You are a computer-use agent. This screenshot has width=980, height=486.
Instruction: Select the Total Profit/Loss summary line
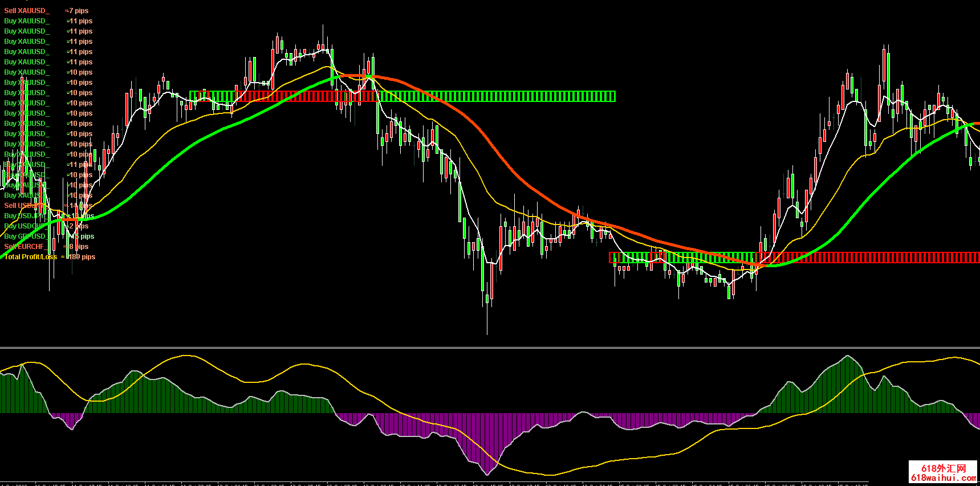tap(50, 257)
